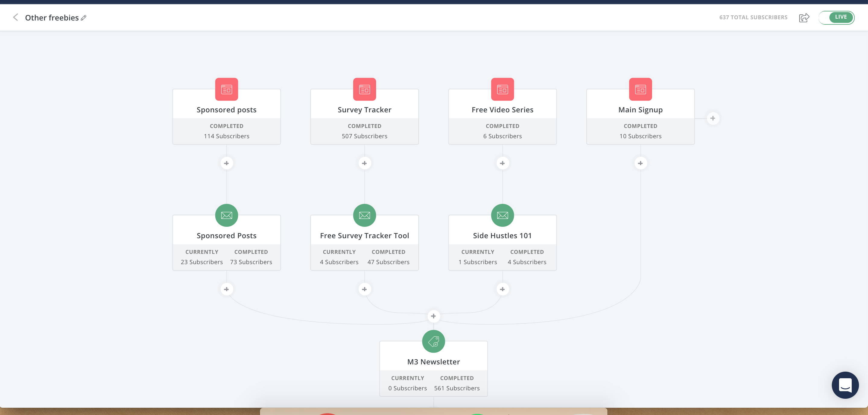Viewport: 868px width, 415px height.
Task: Select the green email icon above Sponsored Posts
Action: (x=227, y=215)
